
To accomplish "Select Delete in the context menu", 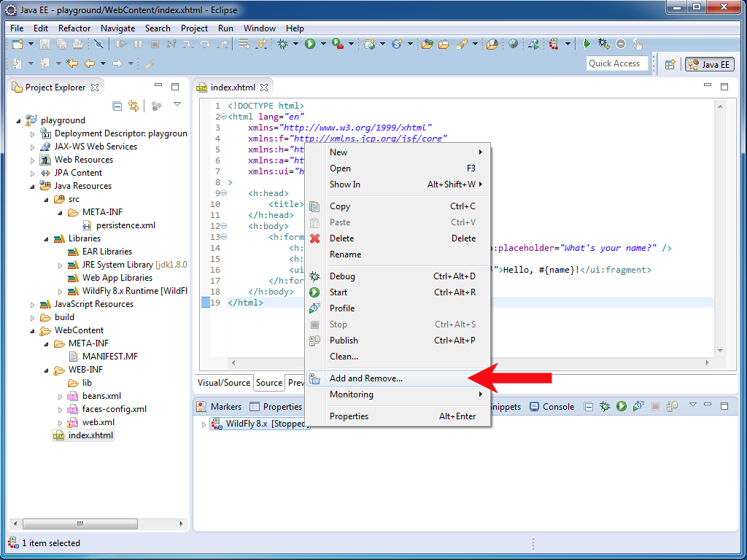I will click(398, 238).
